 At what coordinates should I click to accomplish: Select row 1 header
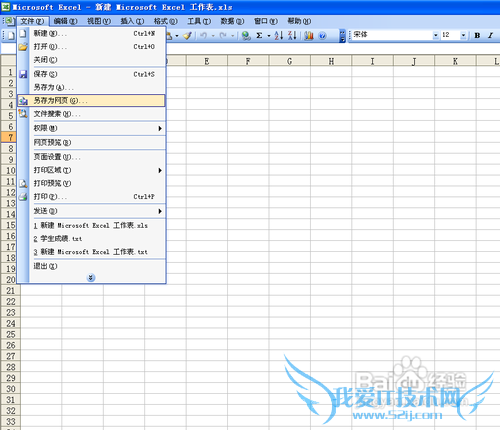pyautogui.click(x=9, y=72)
